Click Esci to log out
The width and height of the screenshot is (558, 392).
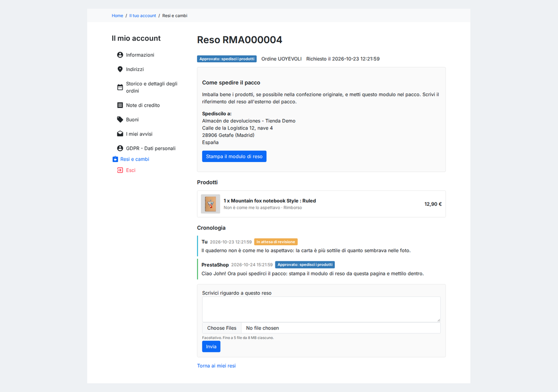[x=131, y=170]
